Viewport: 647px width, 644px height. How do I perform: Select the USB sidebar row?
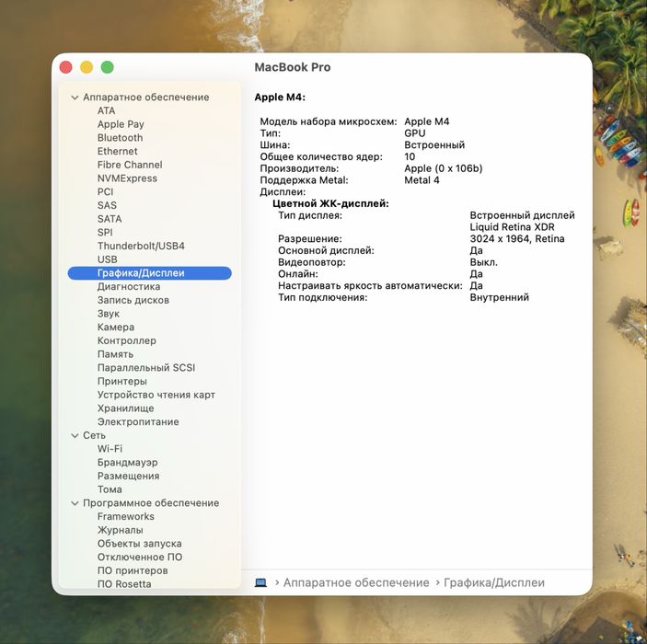coord(108,259)
